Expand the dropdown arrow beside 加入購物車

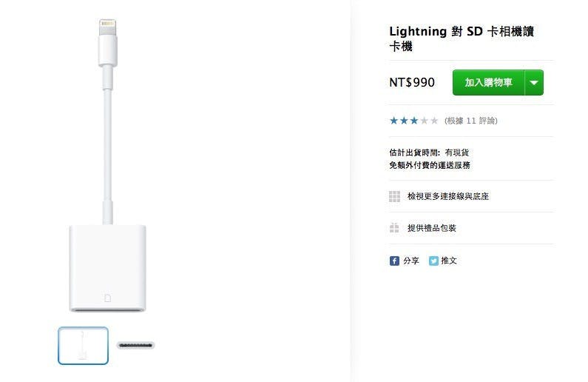[x=534, y=83]
